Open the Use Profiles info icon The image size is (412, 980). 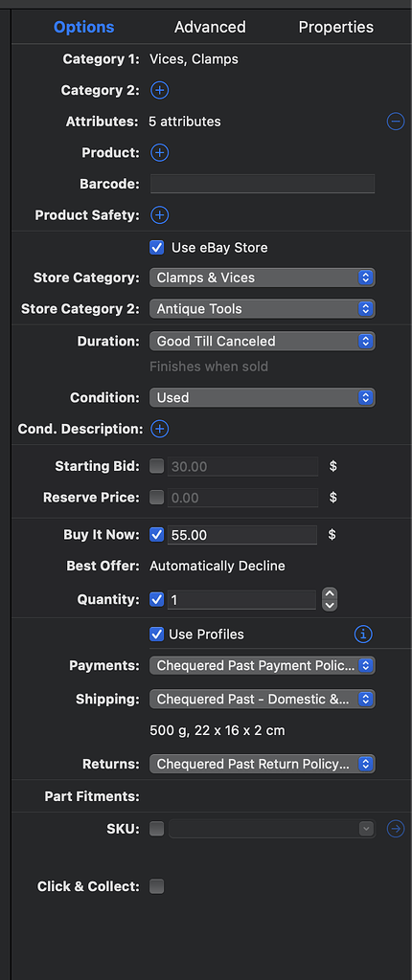[x=363, y=635]
